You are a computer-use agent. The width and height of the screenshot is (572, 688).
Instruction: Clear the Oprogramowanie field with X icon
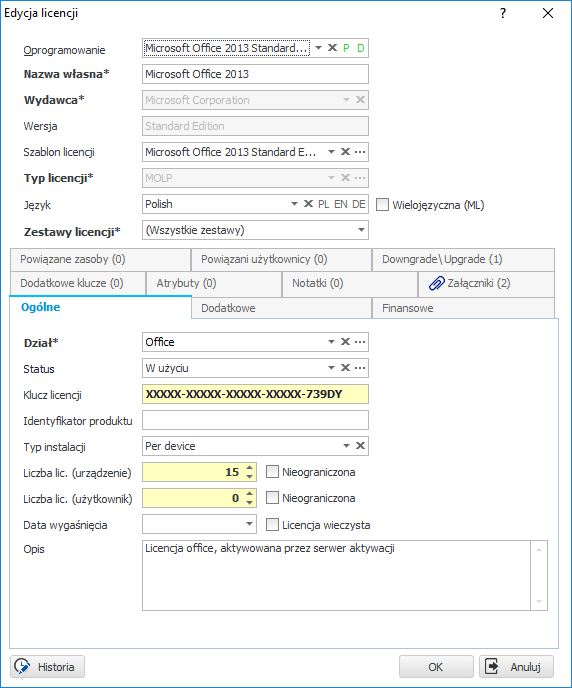tap(332, 48)
